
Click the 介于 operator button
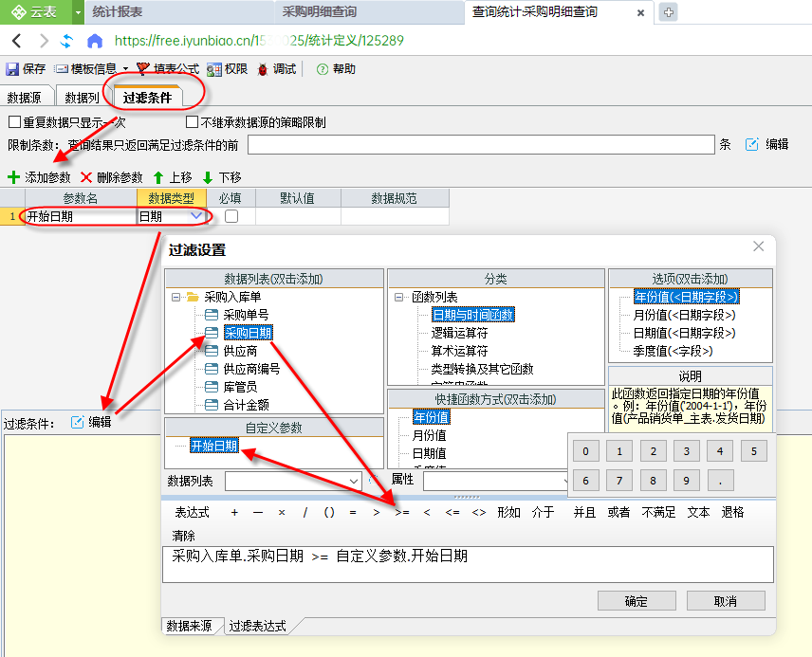[543, 513]
